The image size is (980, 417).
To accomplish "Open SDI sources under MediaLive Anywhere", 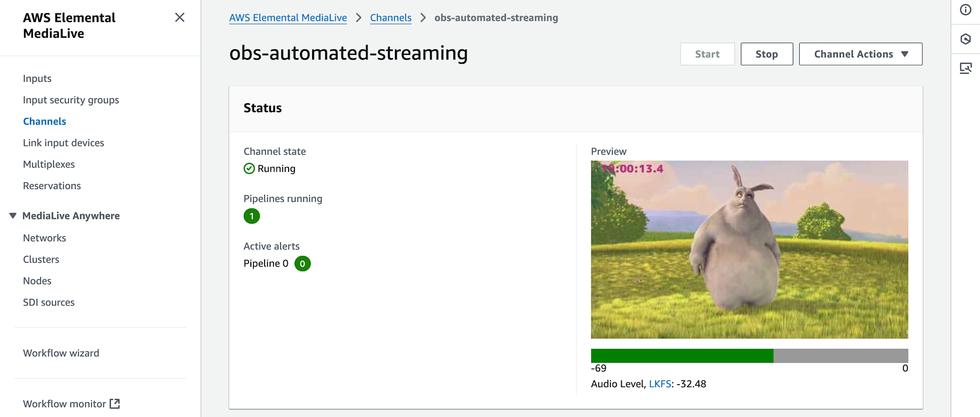I will point(49,302).
